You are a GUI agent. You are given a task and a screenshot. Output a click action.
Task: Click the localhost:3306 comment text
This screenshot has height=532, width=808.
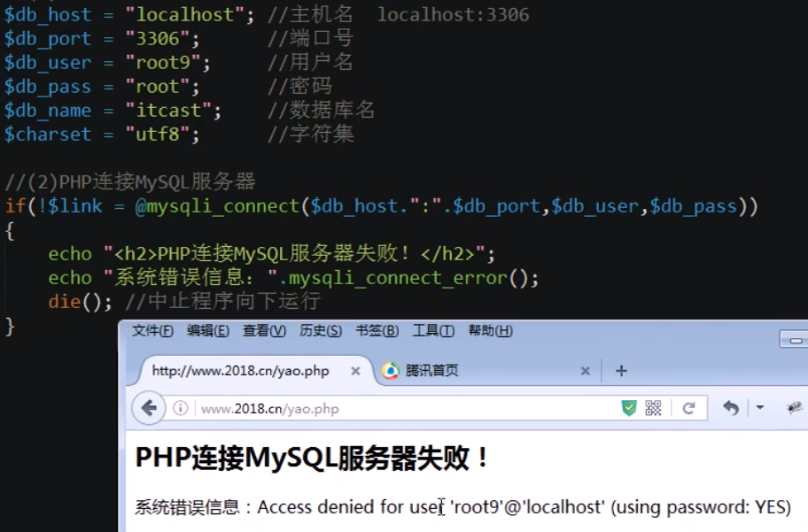(x=454, y=14)
